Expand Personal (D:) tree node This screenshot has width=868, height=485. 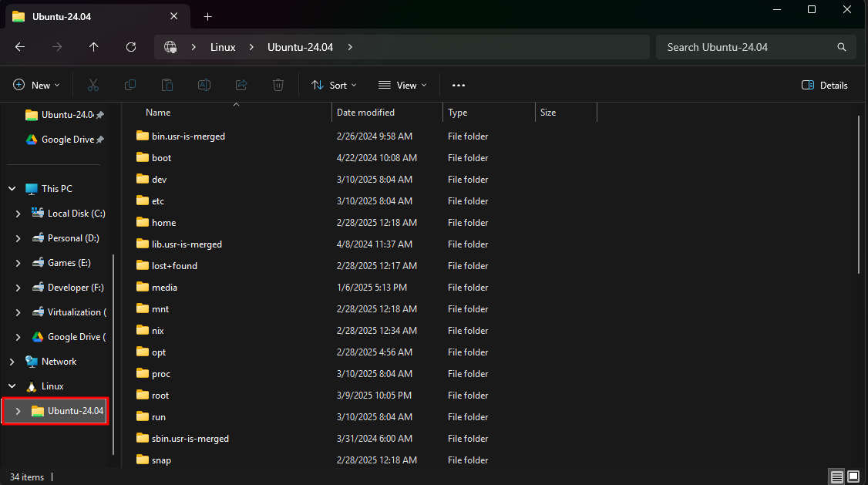[19, 238]
